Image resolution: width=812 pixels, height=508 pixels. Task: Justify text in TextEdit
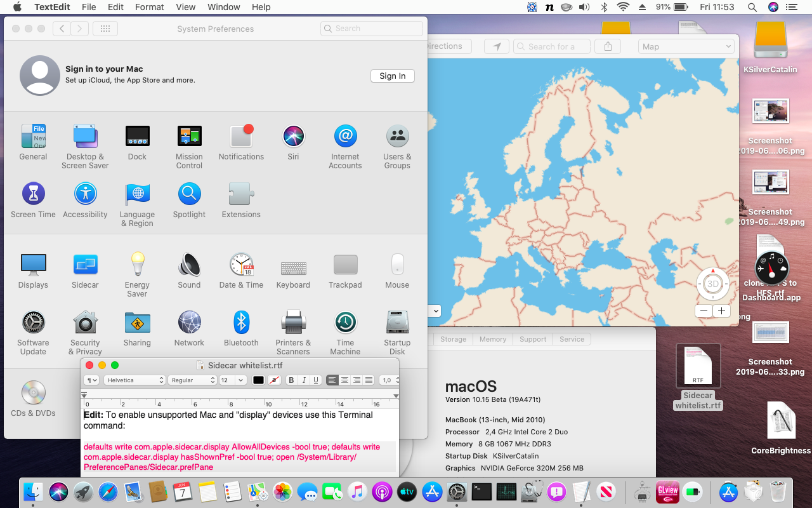369,380
